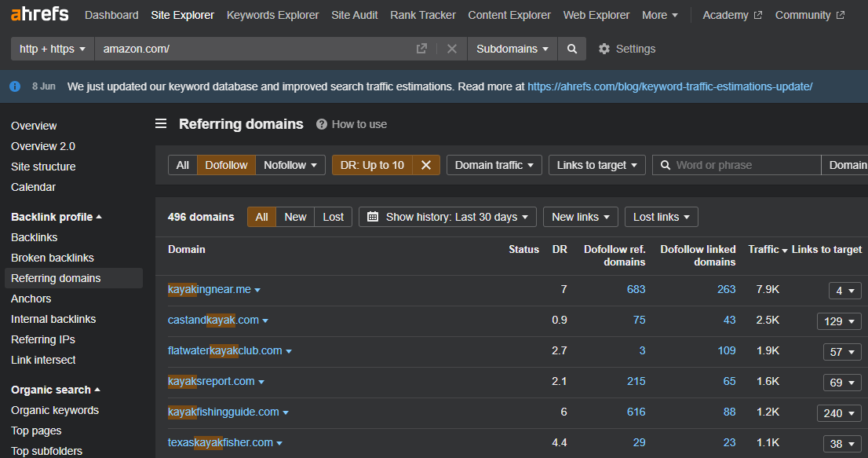This screenshot has width=868, height=458.
Task: Click the blue info notification icon
Action: pos(15,86)
